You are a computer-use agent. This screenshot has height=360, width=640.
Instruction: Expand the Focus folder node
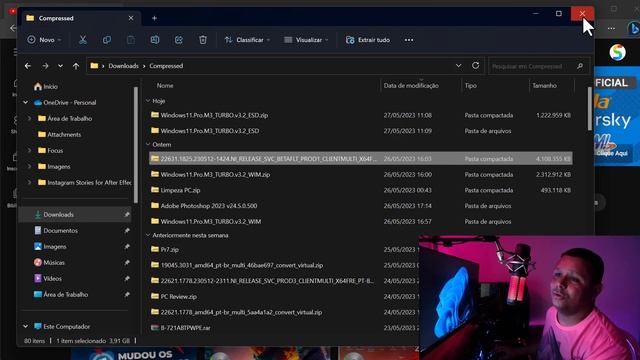pyautogui.click(x=29, y=150)
